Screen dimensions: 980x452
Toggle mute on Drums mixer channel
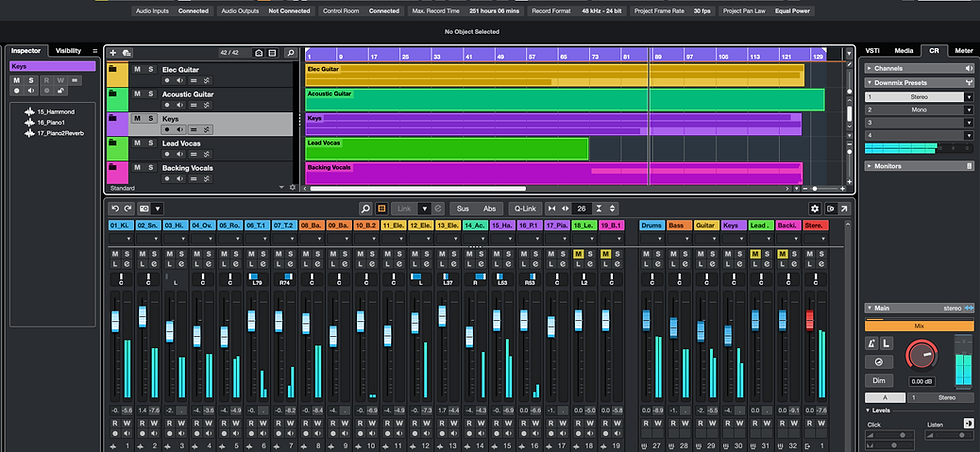point(646,254)
